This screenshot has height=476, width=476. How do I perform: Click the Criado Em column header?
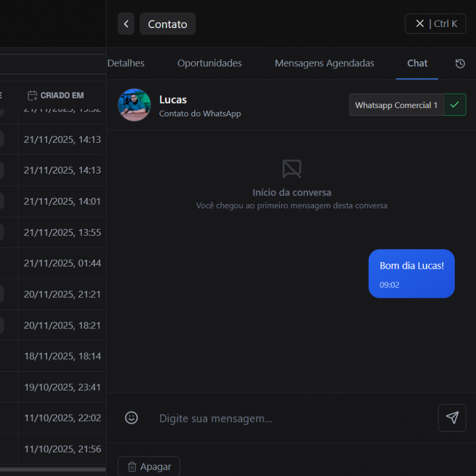coord(56,95)
